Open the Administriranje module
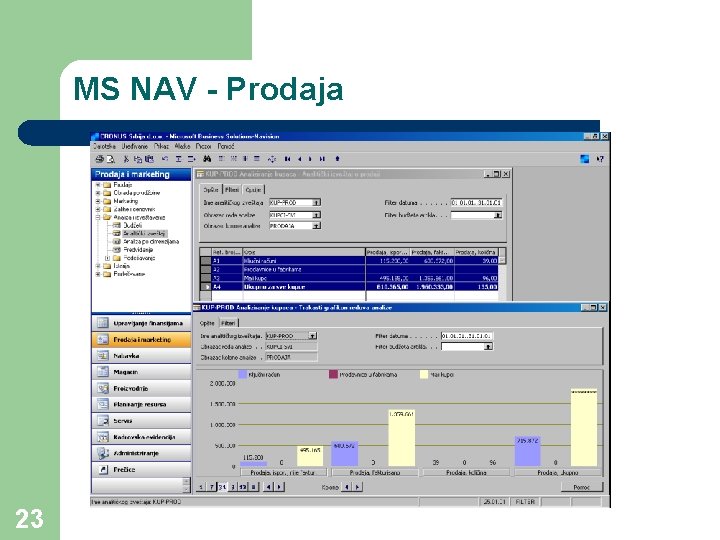The image size is (720, 540). tap(141, 453)
